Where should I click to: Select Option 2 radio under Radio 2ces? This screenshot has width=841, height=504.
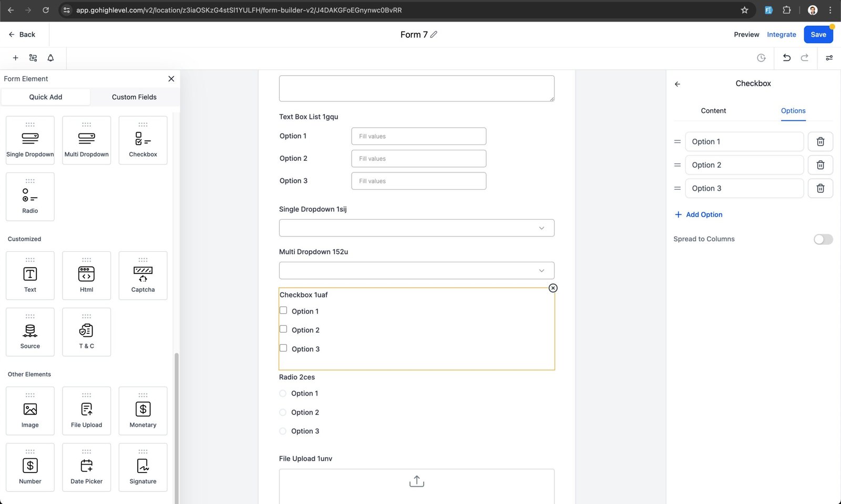tap(283, 413)
